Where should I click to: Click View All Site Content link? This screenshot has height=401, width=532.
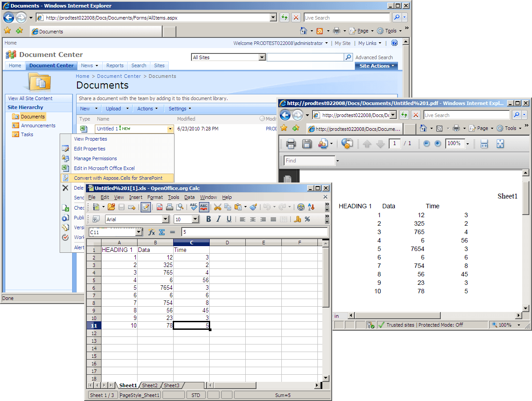(30, 98)
